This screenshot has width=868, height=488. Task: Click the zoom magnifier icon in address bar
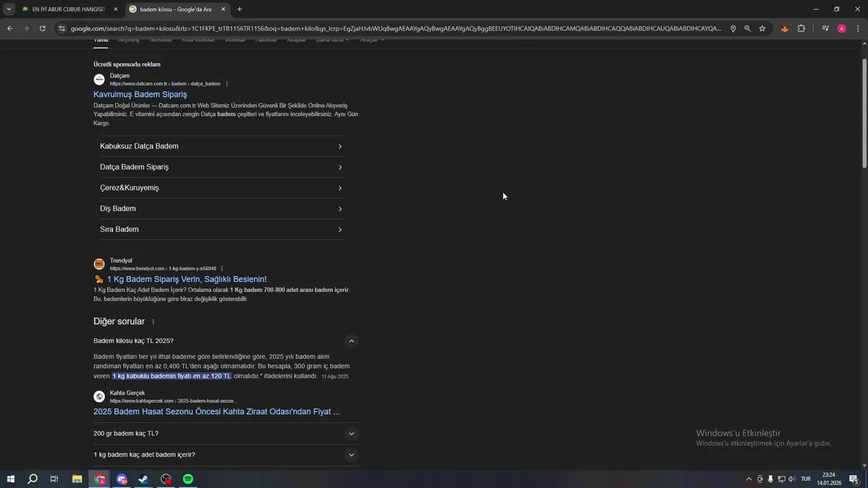[x=747, y=28]
